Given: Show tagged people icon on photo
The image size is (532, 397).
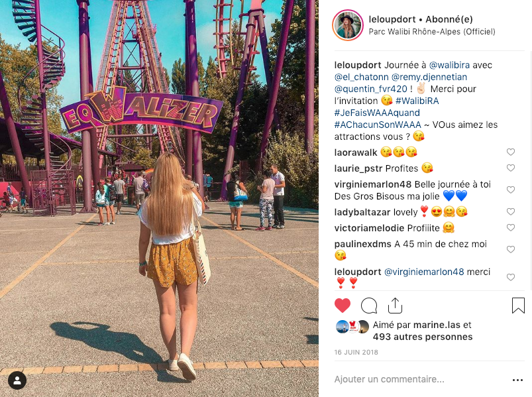Looking at the screenshot, I should [x=17, y=380].
